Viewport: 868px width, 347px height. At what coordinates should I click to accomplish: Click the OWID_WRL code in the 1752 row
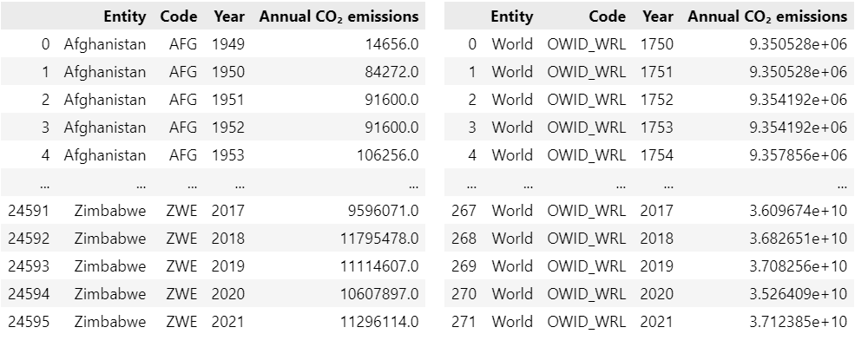point(586,100)
